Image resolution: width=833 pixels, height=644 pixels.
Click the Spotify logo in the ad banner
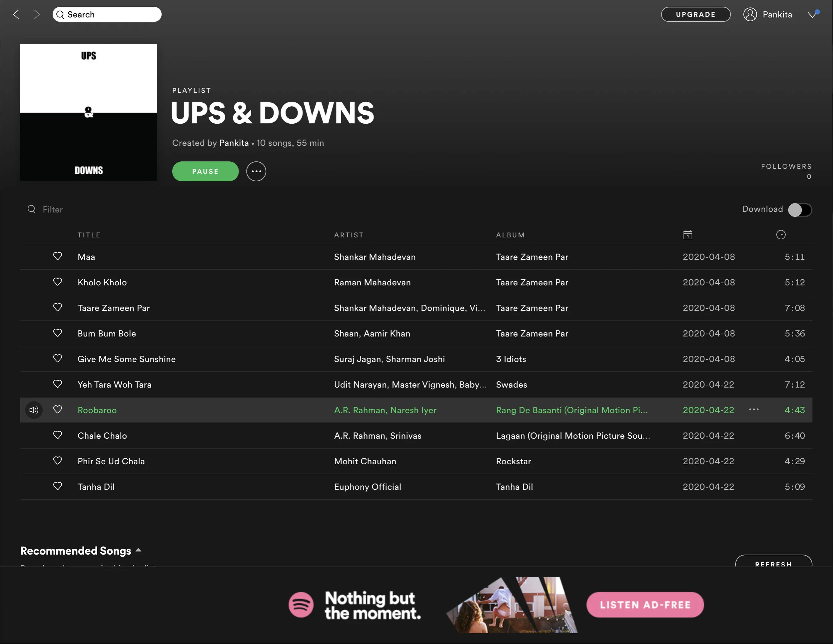pyautogui.click(x=301, y=605)
